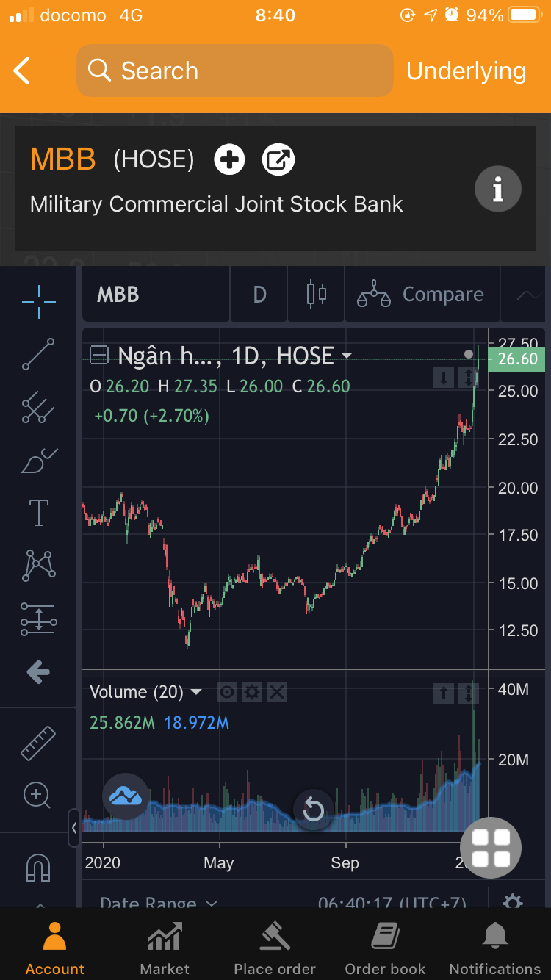Select the trend line drawing tool
Screen dimensions: 551x980
pos(38,354)
